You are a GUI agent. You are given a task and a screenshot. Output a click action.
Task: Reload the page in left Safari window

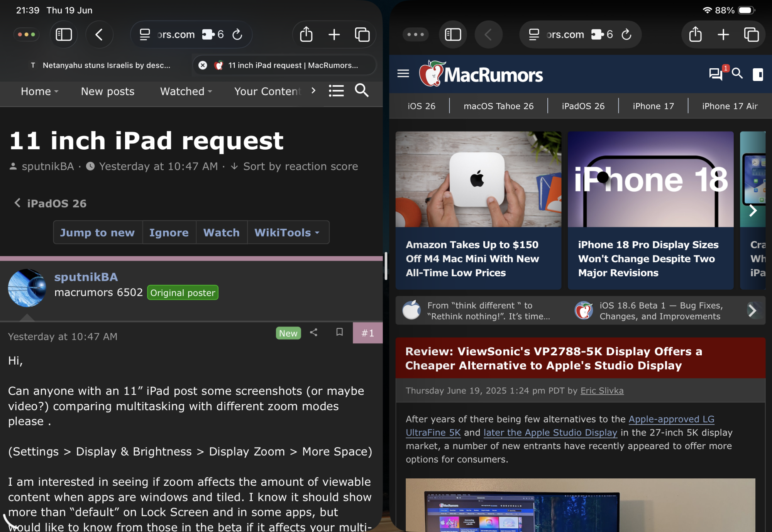pos(237,34)
